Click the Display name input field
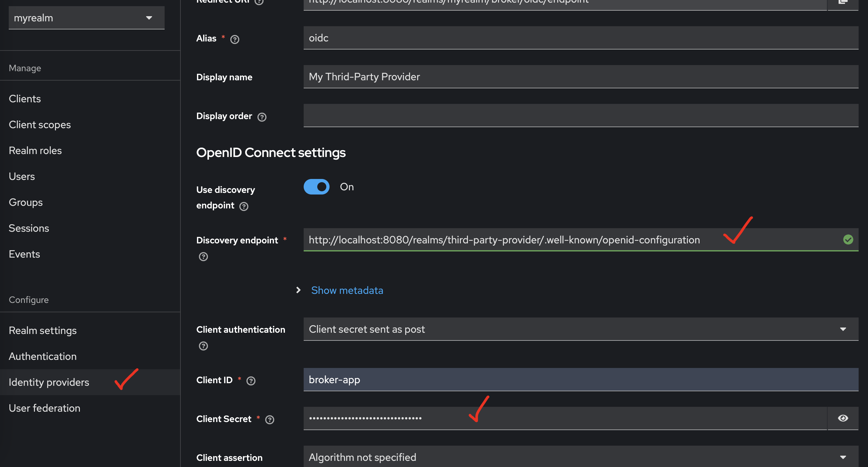The height and width of the screenshot is (467, 868). tap(580, 77)
